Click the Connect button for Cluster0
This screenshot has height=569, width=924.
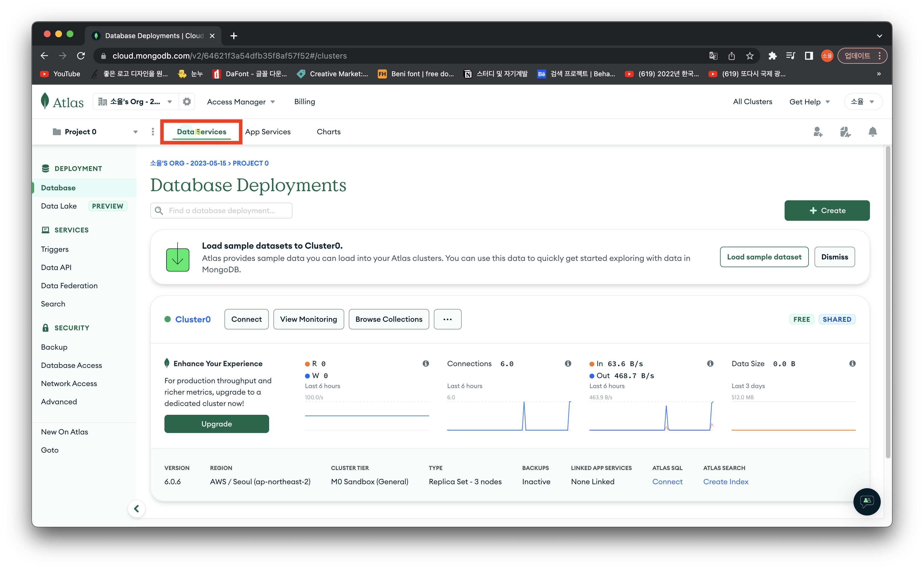tap(246, 319)
